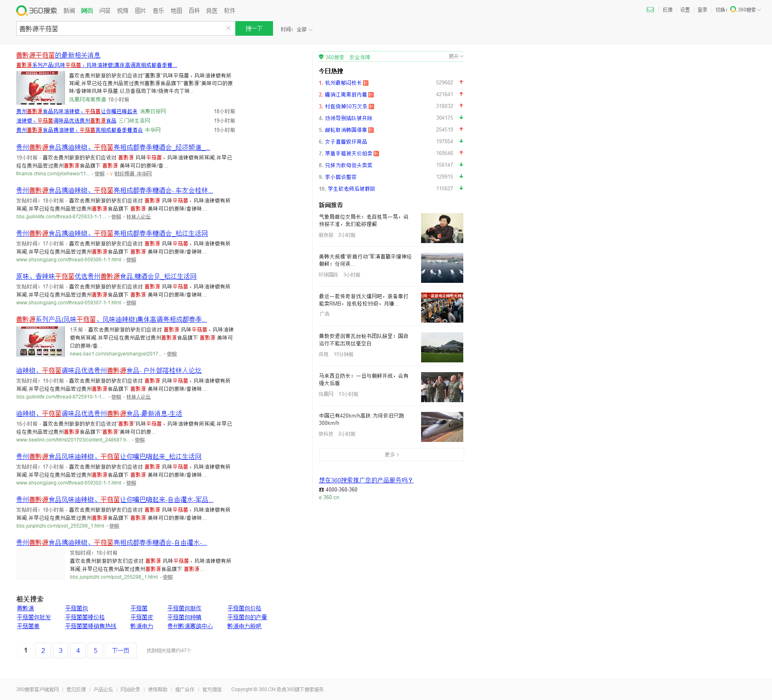Open the 软件 tab

230,11
